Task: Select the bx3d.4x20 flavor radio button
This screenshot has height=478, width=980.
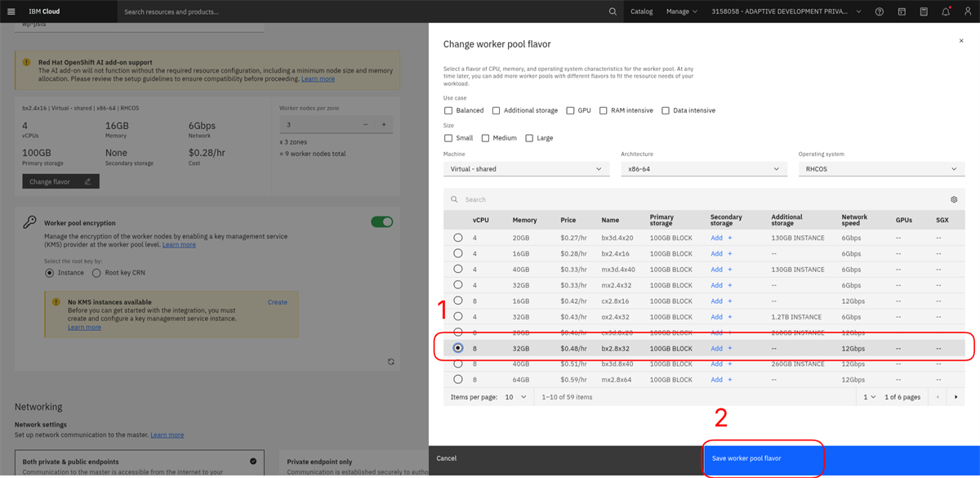Action: (x=458, y=238)
